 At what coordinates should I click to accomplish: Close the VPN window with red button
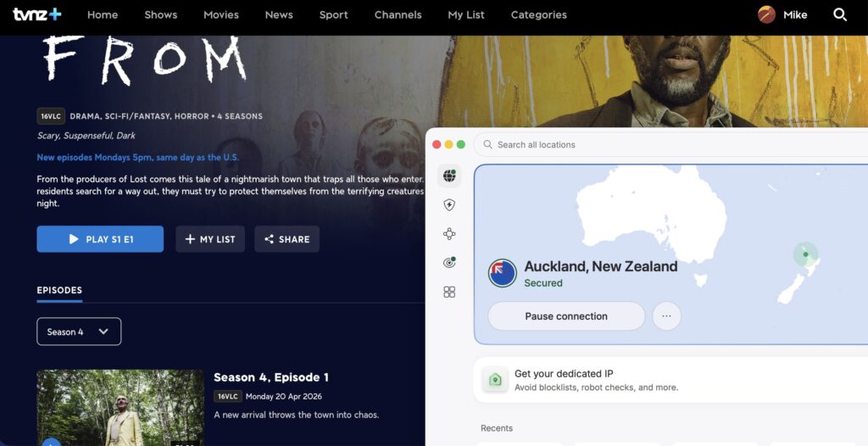(437, 145)
